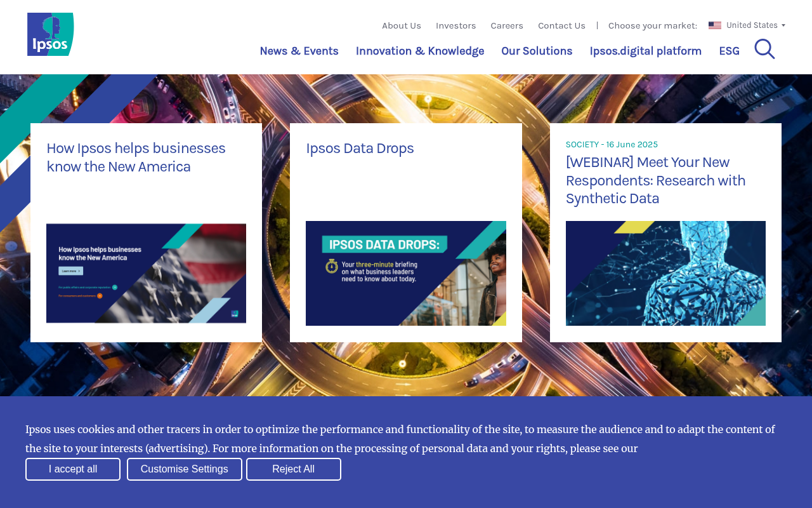Screen dimensions: 812x508
Task: Click Reject All cookies button
Action: pyautogui.click(x=294, y=469)
